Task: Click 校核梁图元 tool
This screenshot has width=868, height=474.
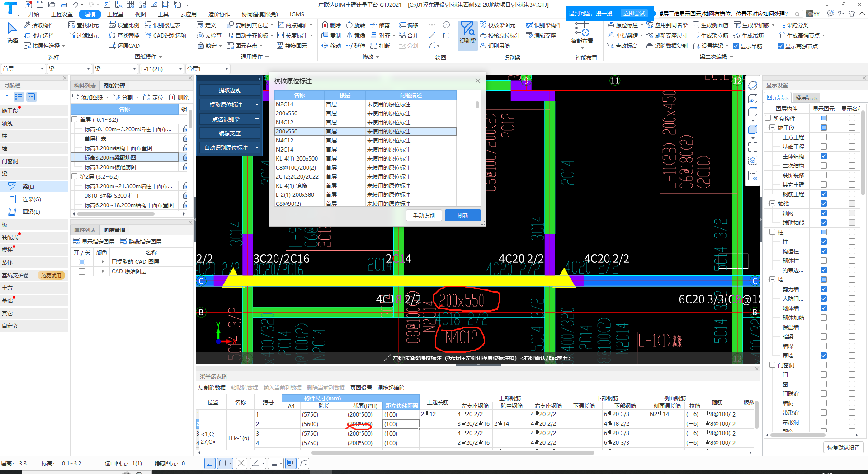Action: pos(497,25)
